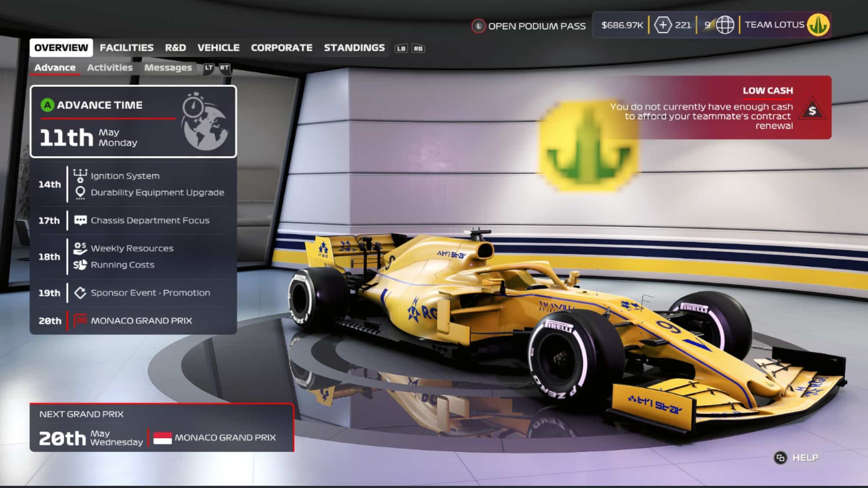Click the TEAM LOTUS name

tap(775, 25)
